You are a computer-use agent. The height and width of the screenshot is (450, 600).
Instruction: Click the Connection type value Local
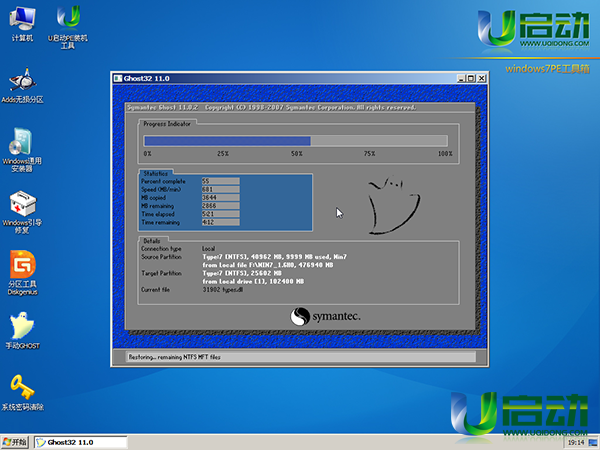209,249
